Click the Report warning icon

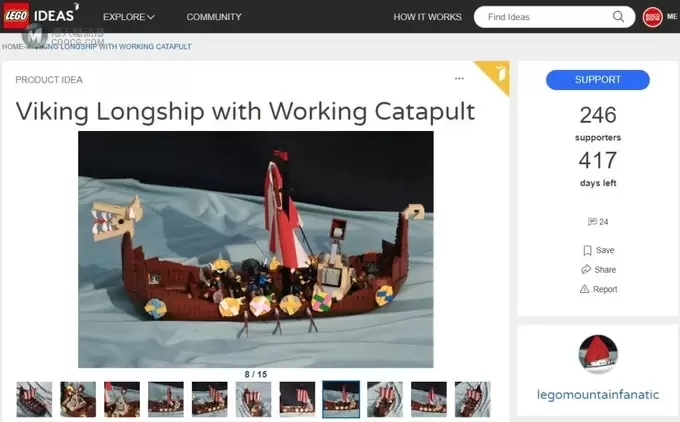(x=586, y=289)
